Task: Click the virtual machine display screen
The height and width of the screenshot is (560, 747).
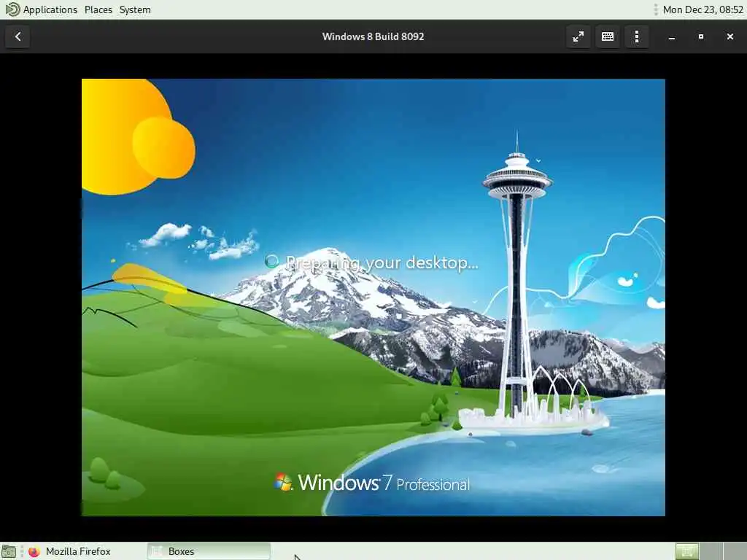Action: (373, 297)
